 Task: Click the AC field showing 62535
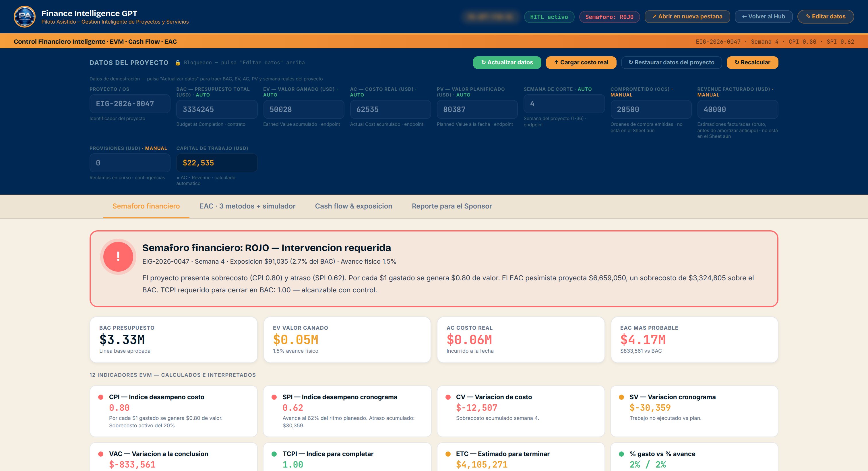coord(391,110)
